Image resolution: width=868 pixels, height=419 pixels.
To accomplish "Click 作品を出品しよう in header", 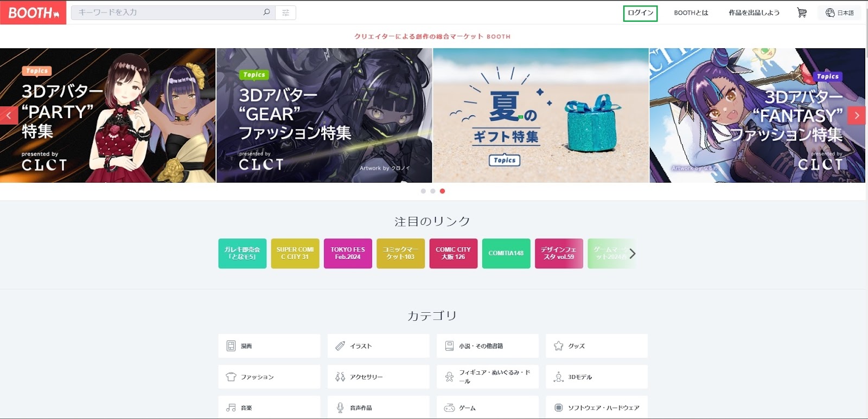I will (754, 12).
